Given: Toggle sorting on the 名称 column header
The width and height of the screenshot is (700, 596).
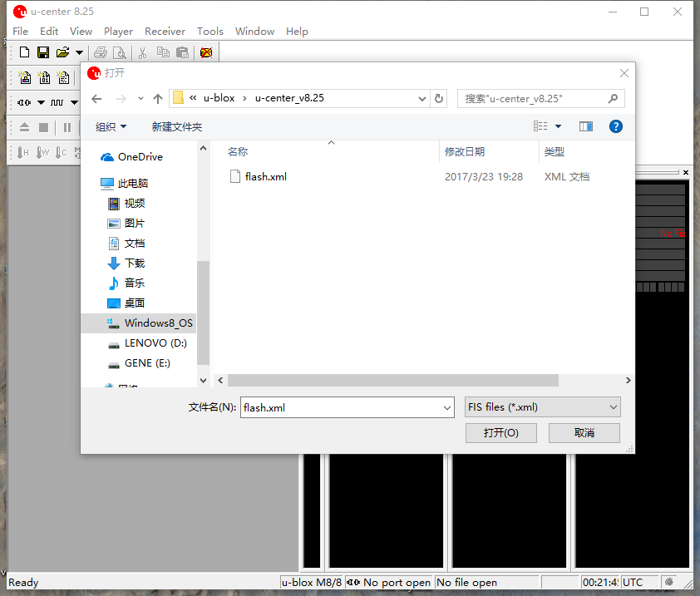Looking at the screenshot, I should (x=238, y=152).
